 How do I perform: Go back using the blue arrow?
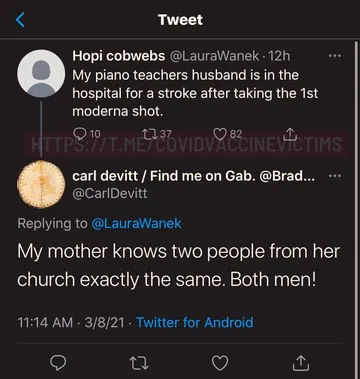click(20, 20)
